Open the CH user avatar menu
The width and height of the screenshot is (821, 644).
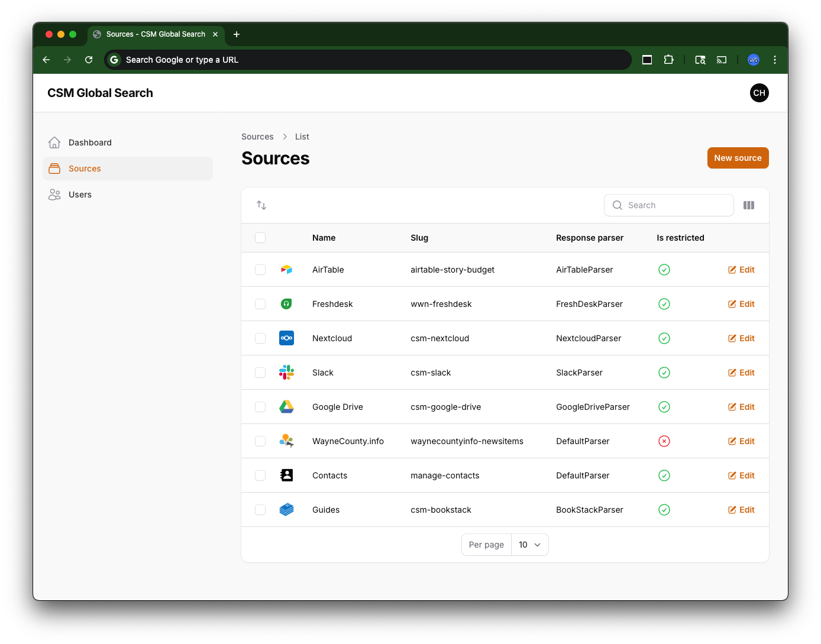(x=759, y=93)
